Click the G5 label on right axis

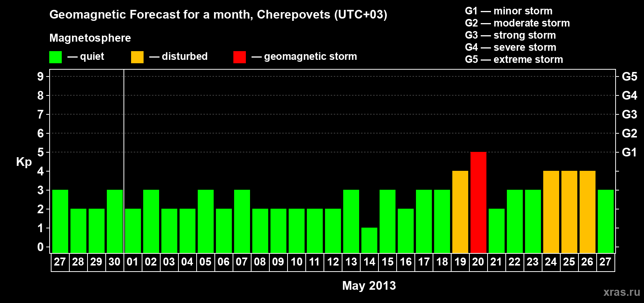point(629,77)
